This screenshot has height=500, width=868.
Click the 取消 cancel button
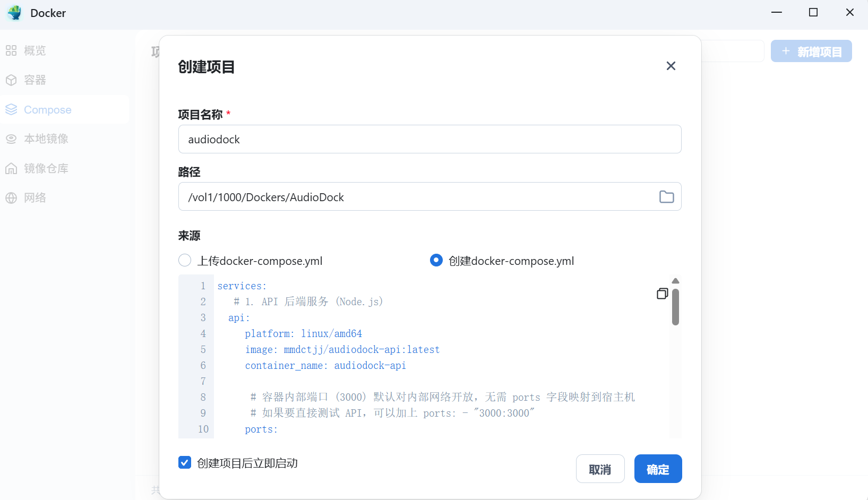point(600,469)
